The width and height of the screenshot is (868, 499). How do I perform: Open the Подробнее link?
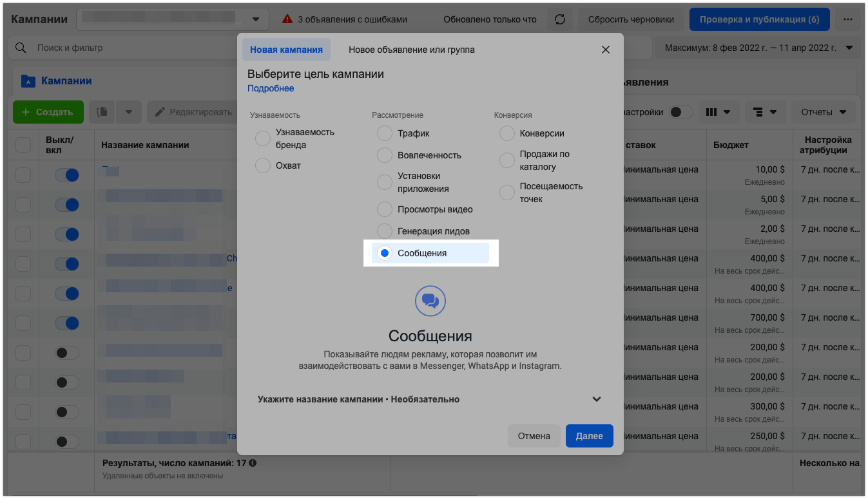(x=271, y=88)
